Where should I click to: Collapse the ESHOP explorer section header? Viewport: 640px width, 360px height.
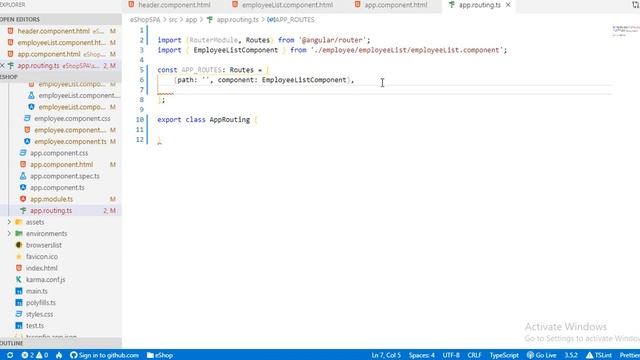(60, 77)
